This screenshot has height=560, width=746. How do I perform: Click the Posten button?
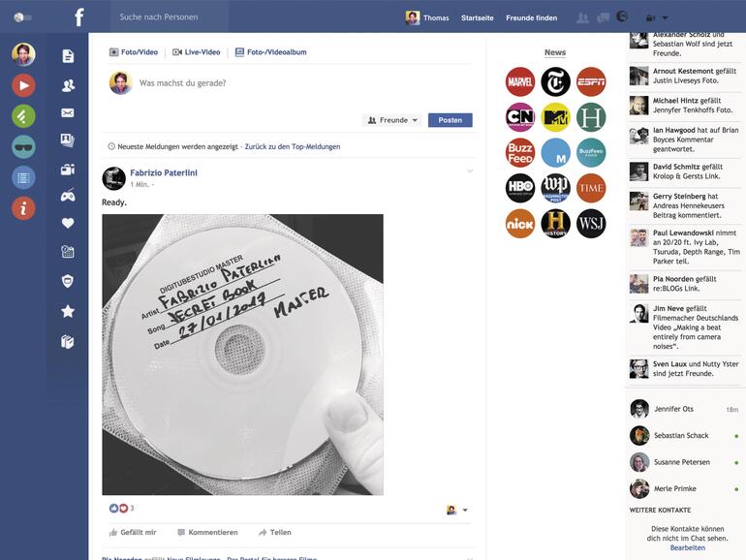pyautogui.click(x=451, y=120)
